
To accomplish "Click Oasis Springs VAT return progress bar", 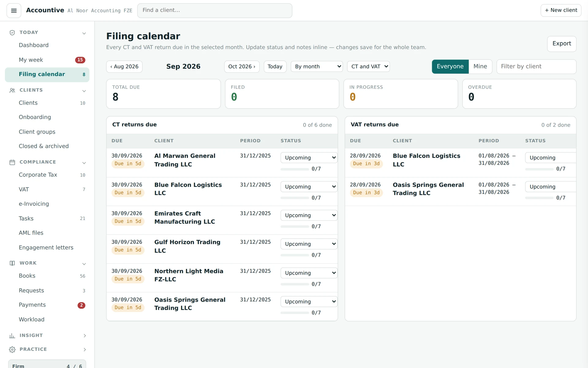I will (539, 198).
